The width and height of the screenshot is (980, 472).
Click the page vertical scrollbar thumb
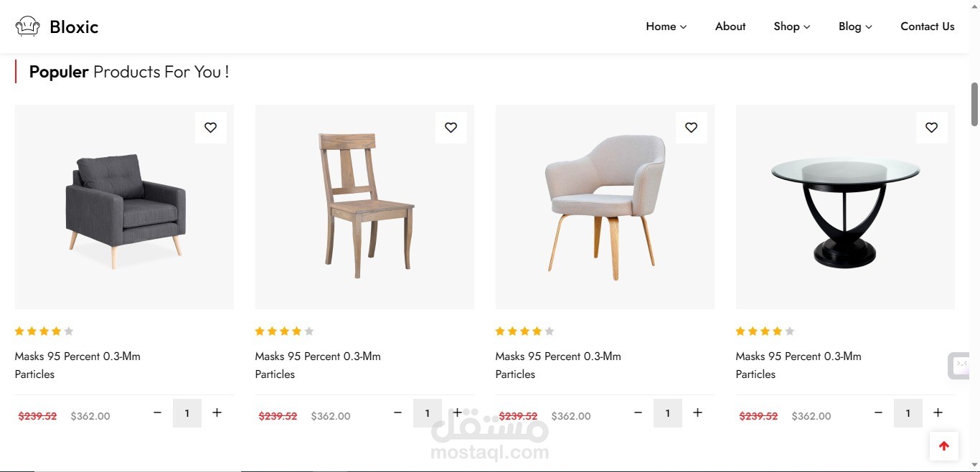(x=975, y=104)
